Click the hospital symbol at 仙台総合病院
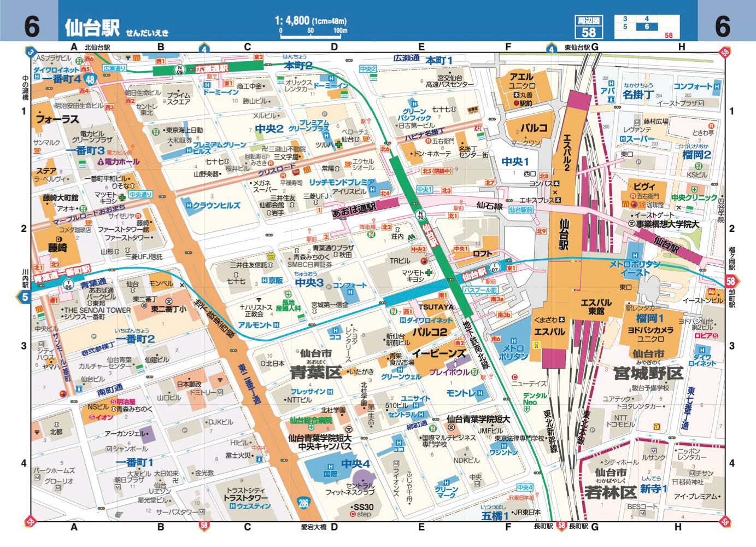 point(310,428)
